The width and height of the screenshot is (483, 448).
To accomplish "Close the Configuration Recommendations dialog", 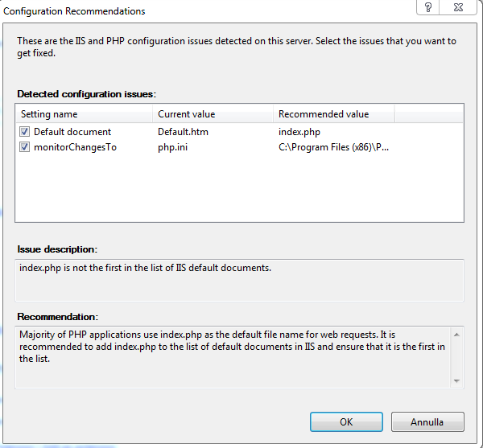I will point(458,7).
